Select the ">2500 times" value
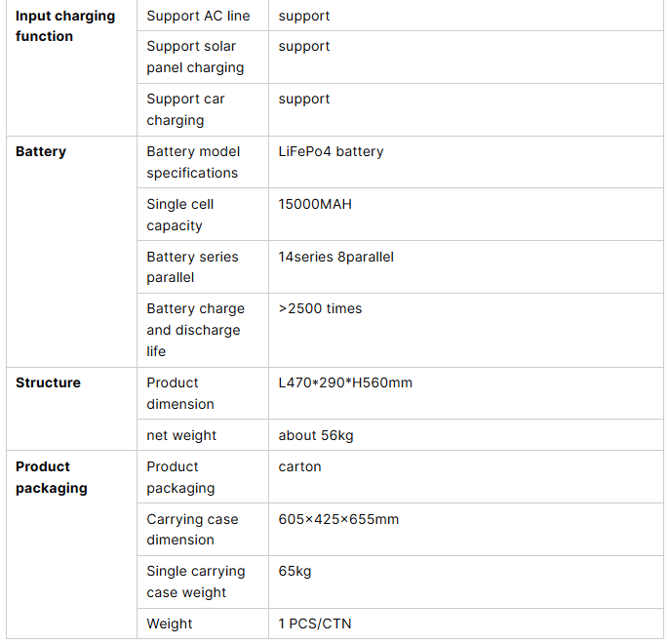This screenshot has width=670, height=644. tap(320, 308)
